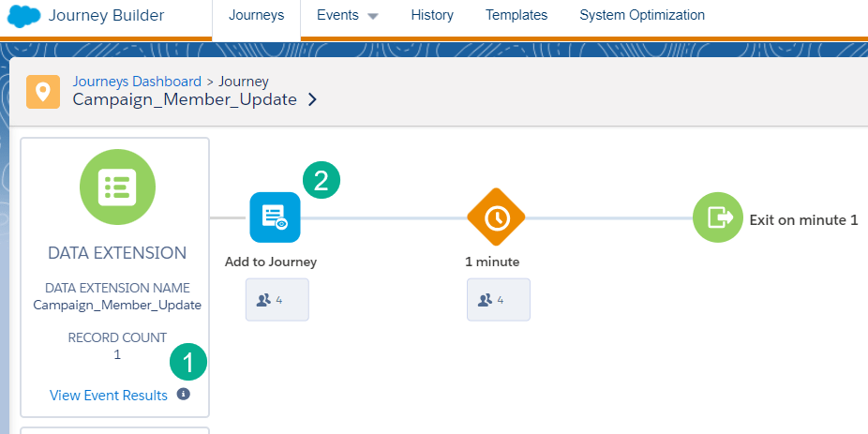Click the green Exit on minute 1 icon
The width and height of the screenshot is (868, 434).
(718, 217)
